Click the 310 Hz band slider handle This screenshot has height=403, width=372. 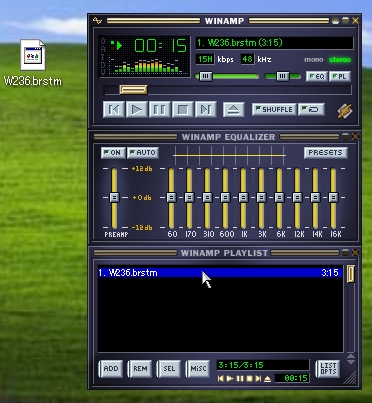pyautogui.click(x=207, y=197)
